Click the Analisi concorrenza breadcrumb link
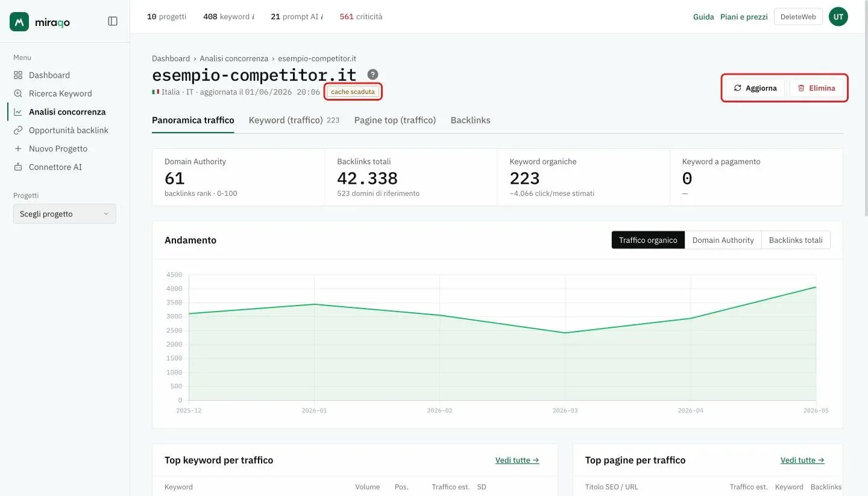 [x=234, y=58]
